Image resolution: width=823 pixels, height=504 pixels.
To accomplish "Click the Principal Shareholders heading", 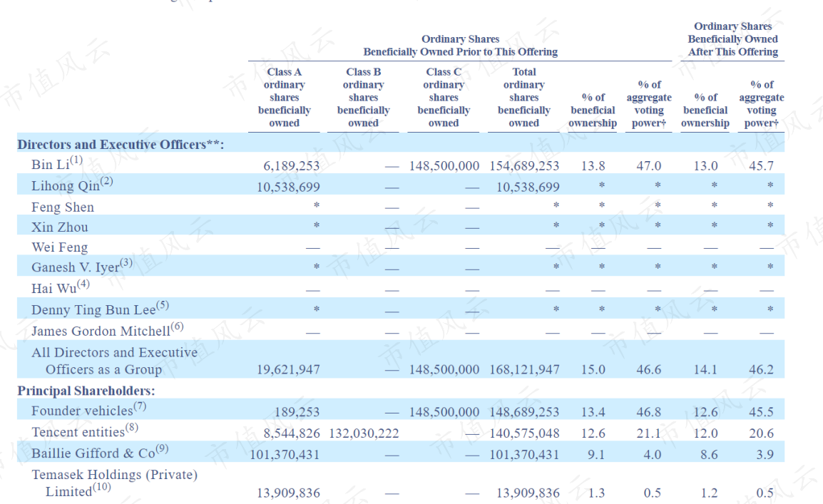I will 86,391.
